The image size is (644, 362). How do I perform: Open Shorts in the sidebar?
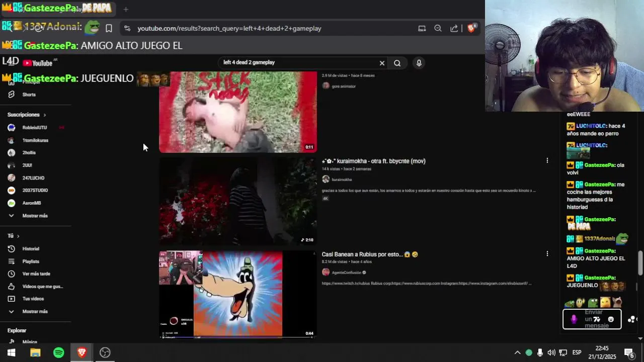tap(29, 95)
